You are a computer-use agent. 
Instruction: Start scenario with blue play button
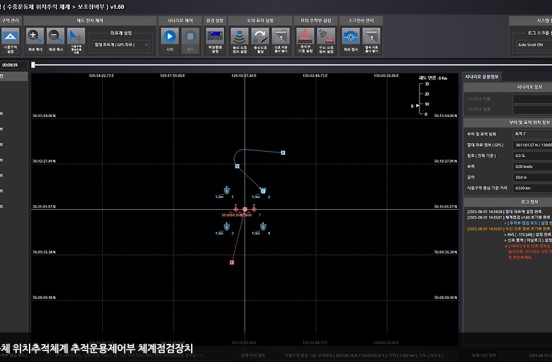click(x=170, y=36)
